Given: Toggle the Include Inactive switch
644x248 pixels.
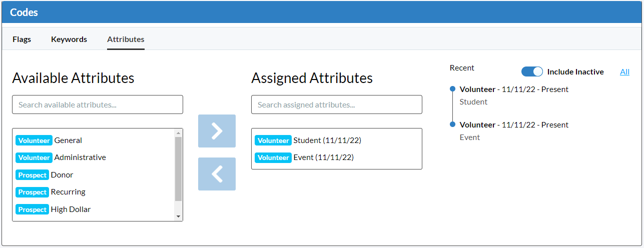Looking at the screenshot, I should click(x=532, y=71).
